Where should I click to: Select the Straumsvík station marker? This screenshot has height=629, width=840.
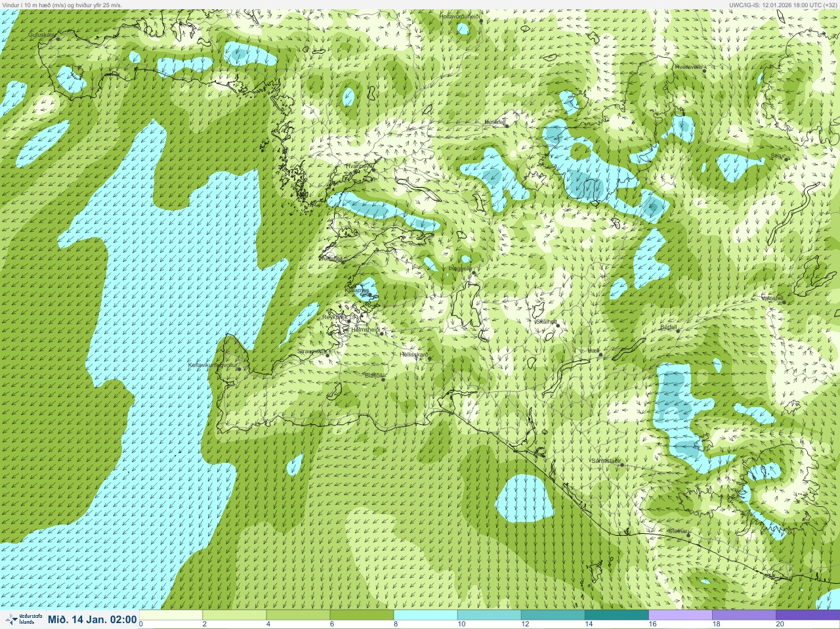pyautogui.click(x=327, y=355)
